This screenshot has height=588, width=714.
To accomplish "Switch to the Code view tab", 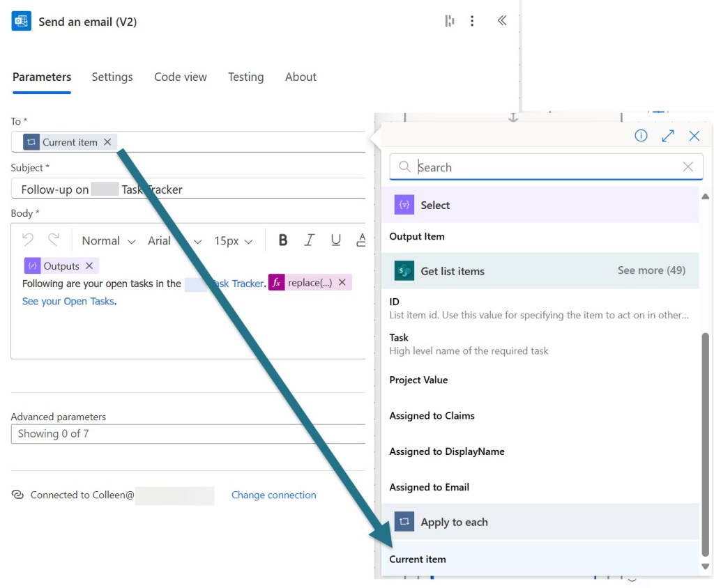I will pyautogui.click(x=181, y=77).
